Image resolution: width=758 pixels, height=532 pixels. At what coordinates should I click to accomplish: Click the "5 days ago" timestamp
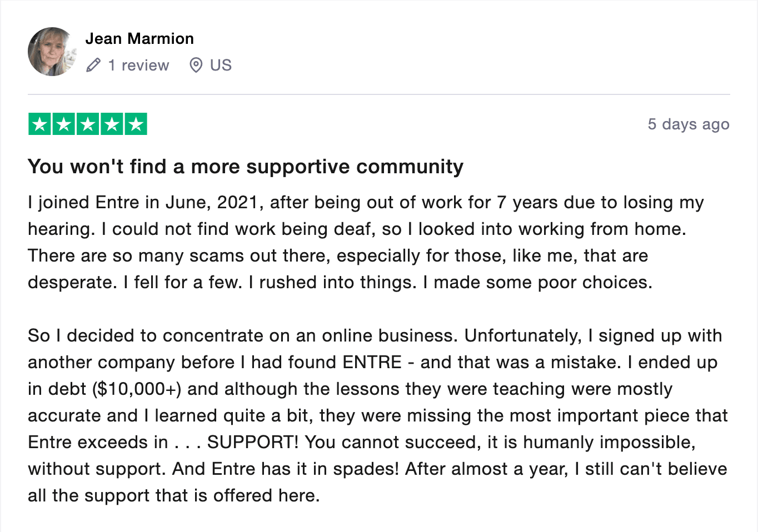point(688,124)
